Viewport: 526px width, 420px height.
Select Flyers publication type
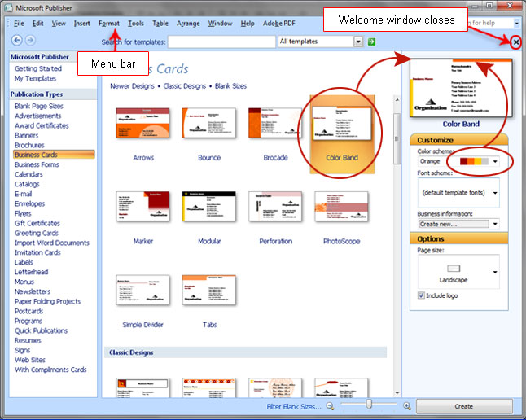coord(23,213)
